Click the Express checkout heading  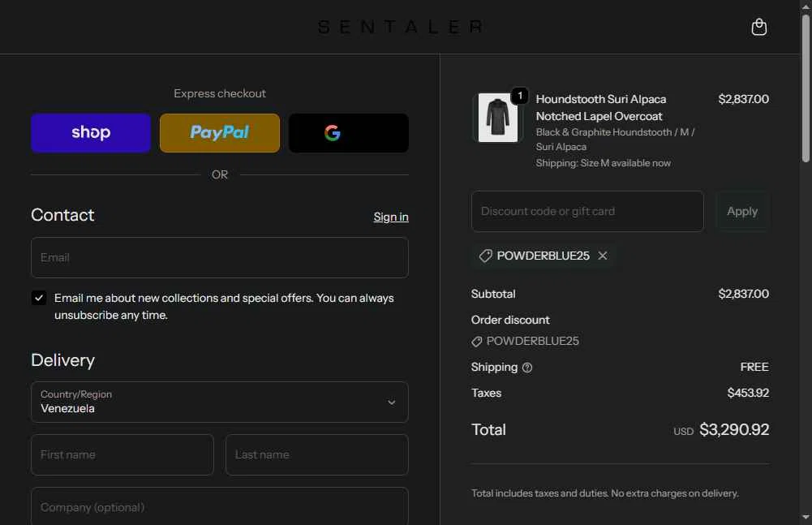(220, 93)
